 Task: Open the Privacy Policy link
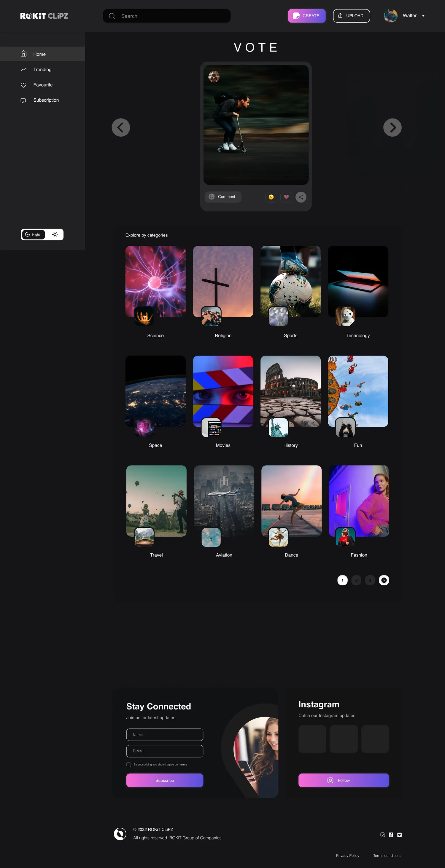pyautogui.click(x=347, y=856)
